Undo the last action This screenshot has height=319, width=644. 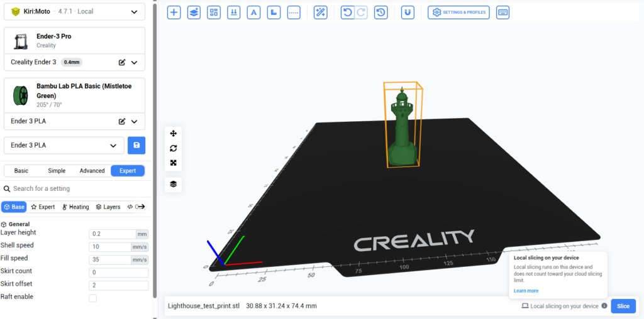click(347, 13)
